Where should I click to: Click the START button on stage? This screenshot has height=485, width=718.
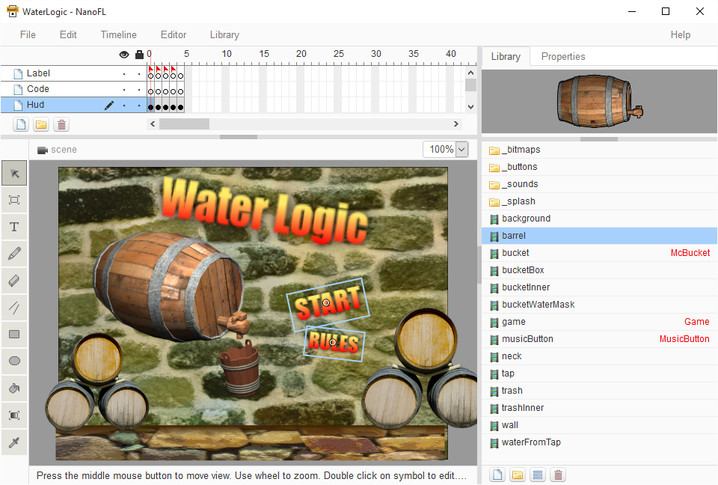327,303
